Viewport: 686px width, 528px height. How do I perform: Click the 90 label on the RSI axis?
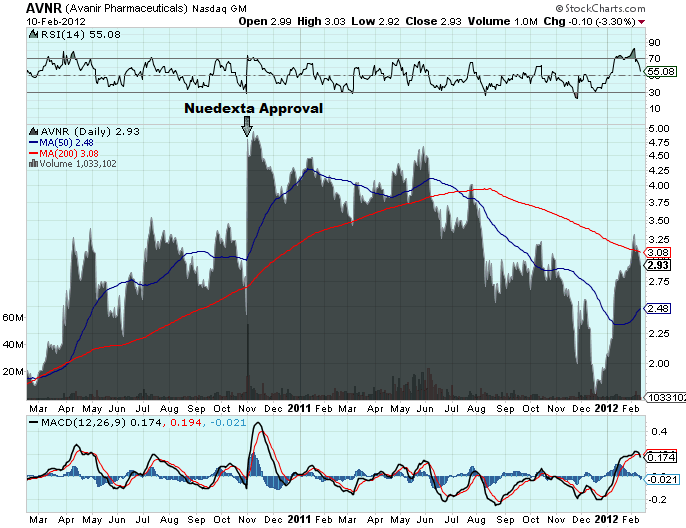(x=654, y=42)
